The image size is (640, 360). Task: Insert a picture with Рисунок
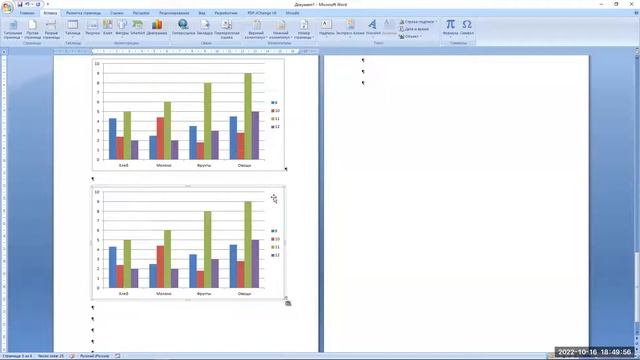coord(92,27)
